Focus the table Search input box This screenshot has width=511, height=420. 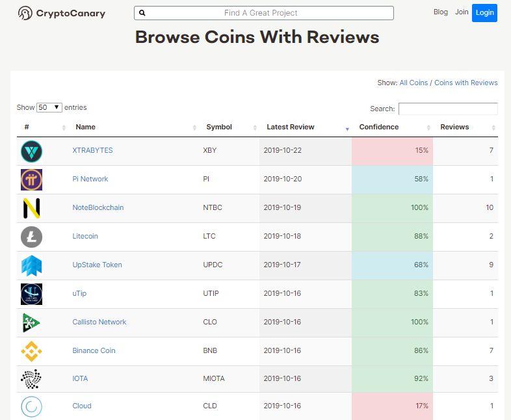tap(448, 109)
